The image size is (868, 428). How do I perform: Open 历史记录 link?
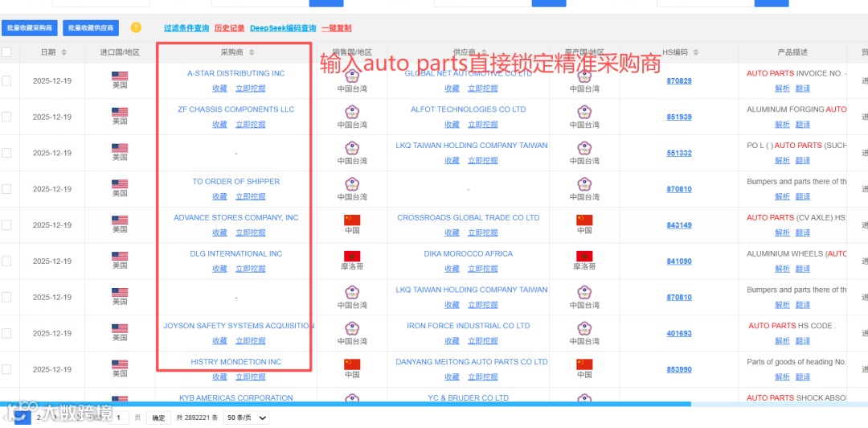(x=229, y=28)
